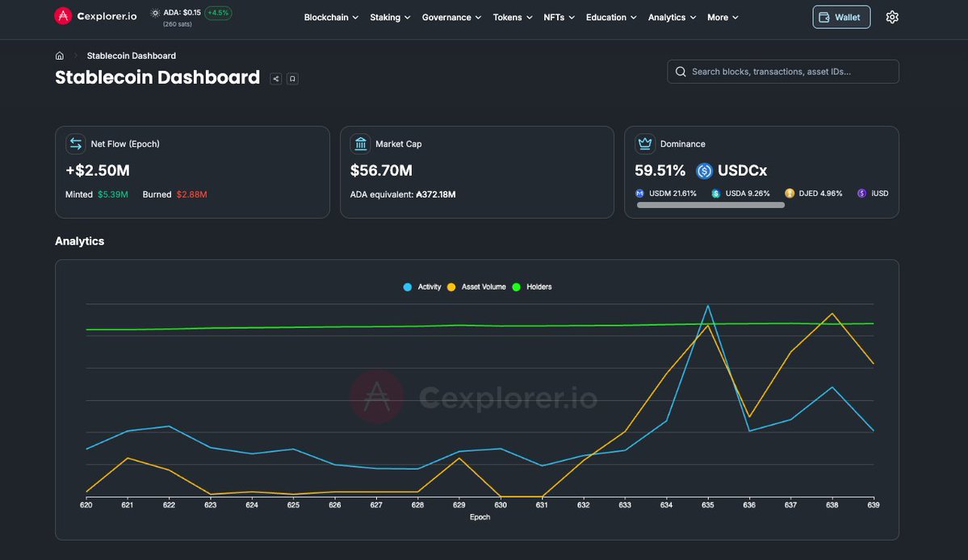
Task: Click the Dominance crown icon
Action: tap(645, 144)
